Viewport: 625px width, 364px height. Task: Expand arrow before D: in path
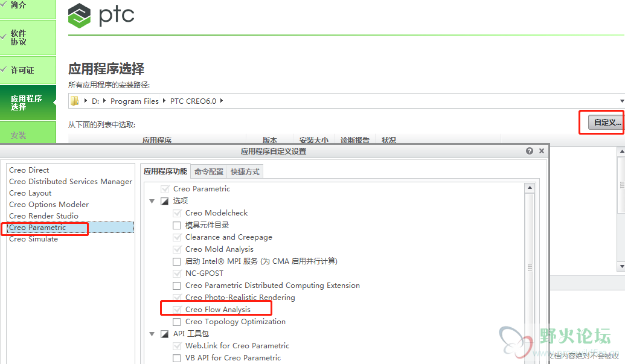coord(85,101)
